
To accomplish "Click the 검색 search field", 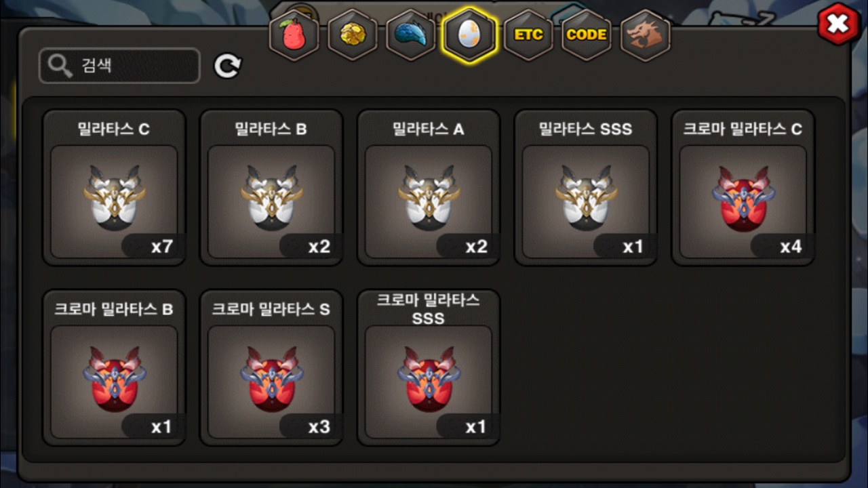I will [119, 66].
